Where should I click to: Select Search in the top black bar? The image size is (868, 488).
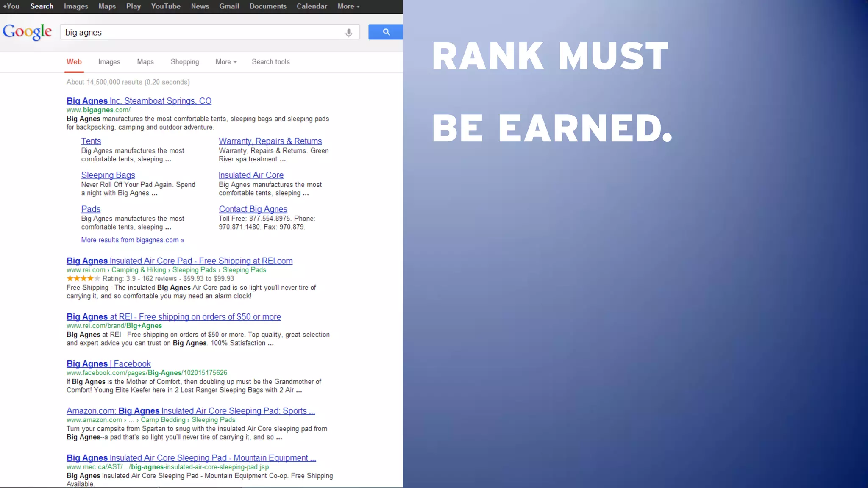tap(42, 6)
